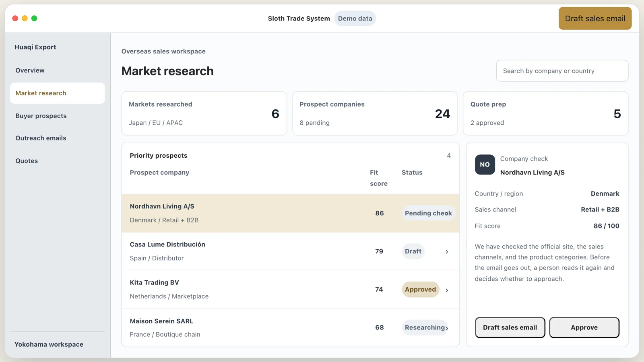This screenshot has height=362, width=644.
Task: Open the Prospect companies card
Action: [375, 113]
